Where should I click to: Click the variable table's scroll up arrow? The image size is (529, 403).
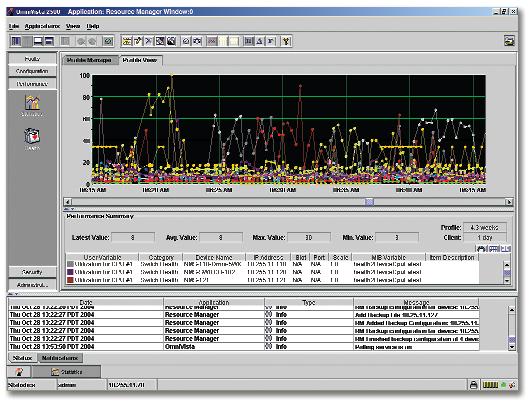[x=507, y=264]
